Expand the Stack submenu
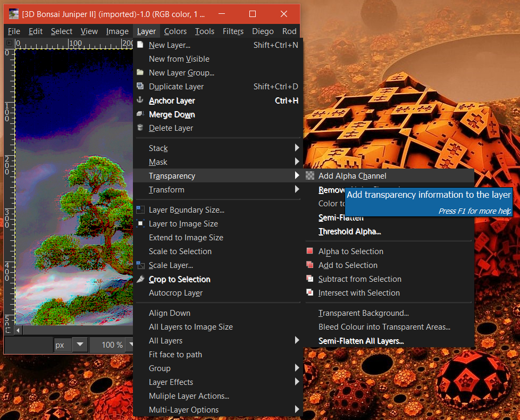This screenshot has height=420, width=520. 218,148
